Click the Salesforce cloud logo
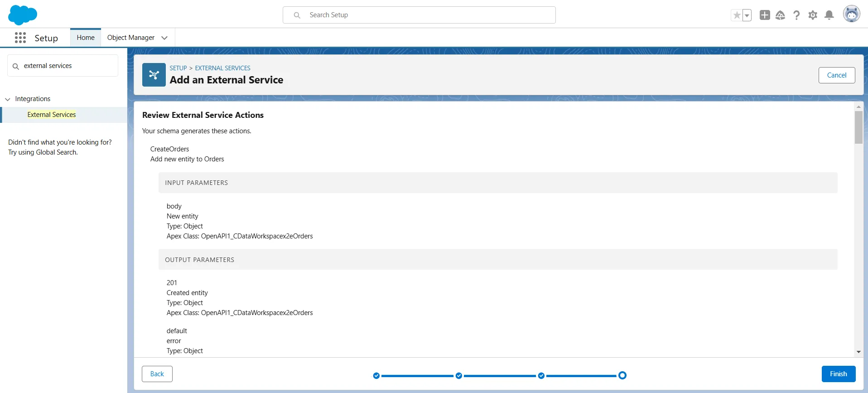868x393 pixels. coord(23,15)
